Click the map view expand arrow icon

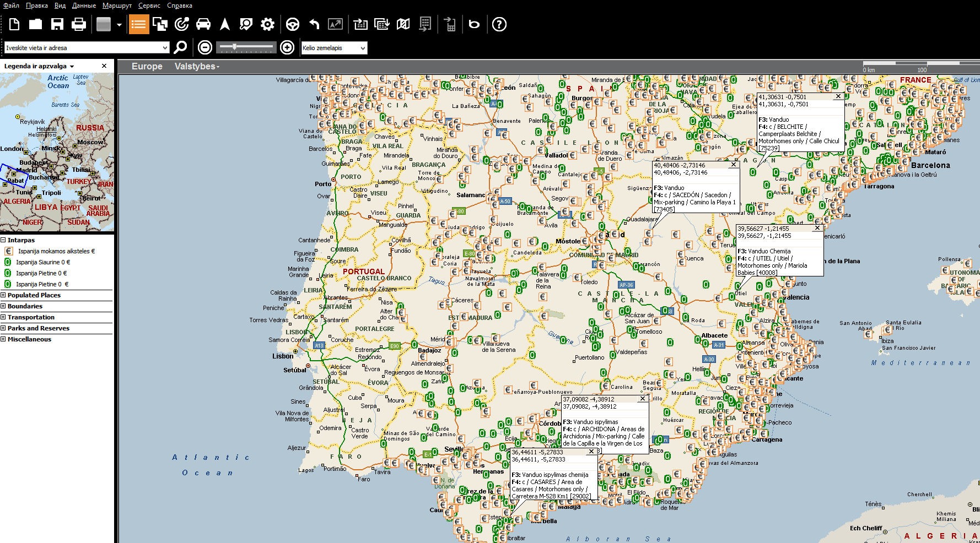[336, 24]
